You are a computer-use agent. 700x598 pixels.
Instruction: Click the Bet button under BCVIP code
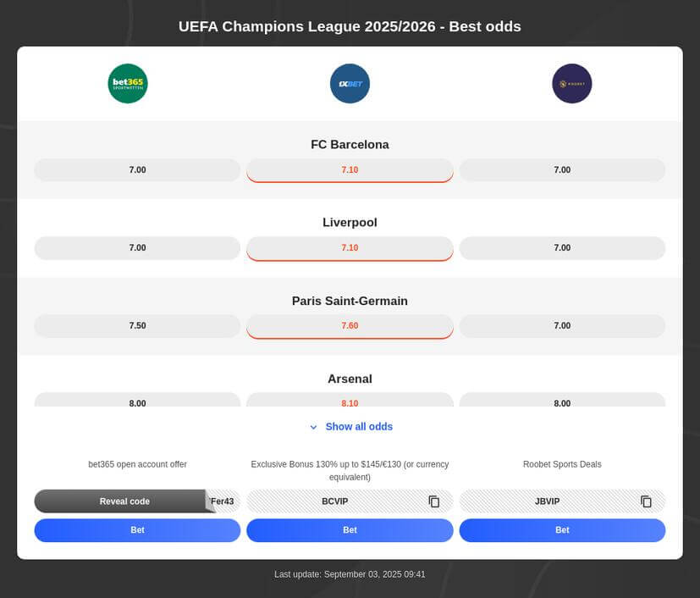[350, 530]
